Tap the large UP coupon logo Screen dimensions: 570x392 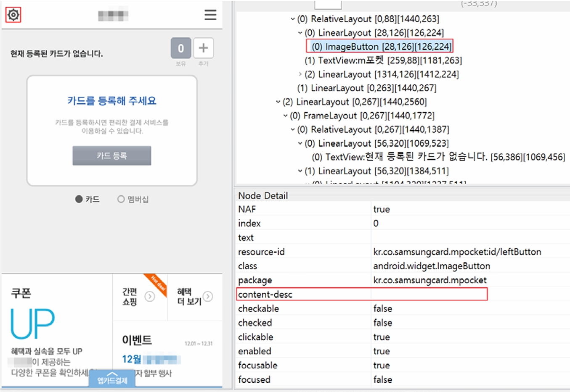(33, 324)
